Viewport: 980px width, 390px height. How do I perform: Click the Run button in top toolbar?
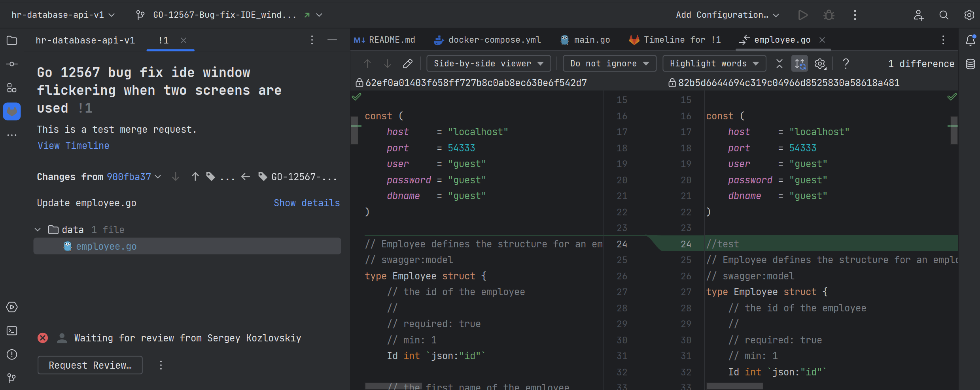click(x=802, y=15)
